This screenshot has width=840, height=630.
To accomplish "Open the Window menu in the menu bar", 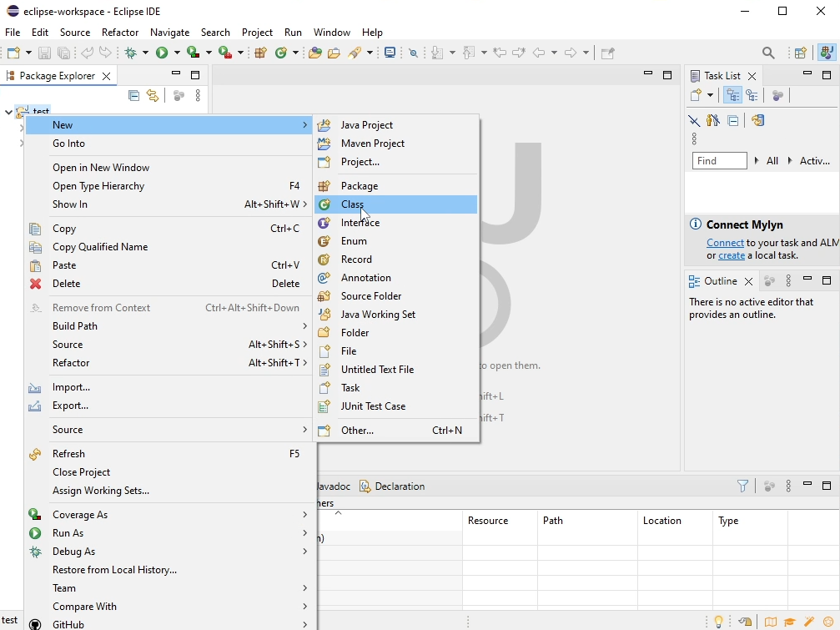I will 332,33.
